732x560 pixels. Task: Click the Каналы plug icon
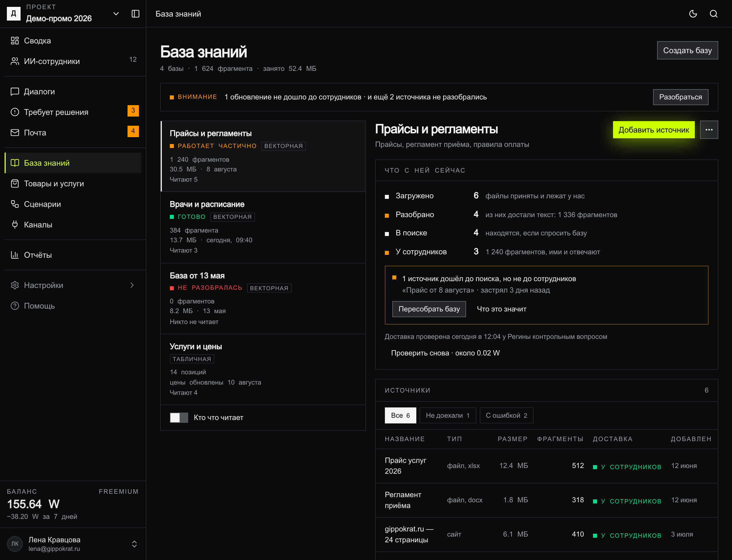pos(15,225)
